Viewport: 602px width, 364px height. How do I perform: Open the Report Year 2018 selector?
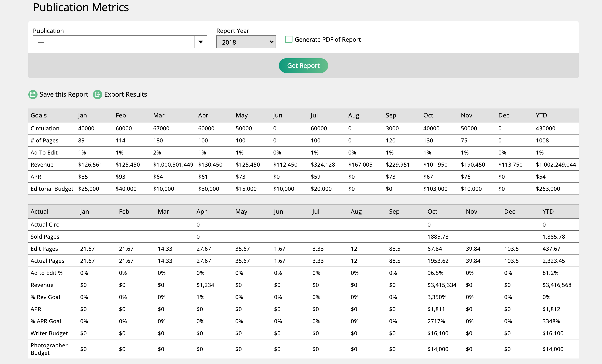coord(246,42)
